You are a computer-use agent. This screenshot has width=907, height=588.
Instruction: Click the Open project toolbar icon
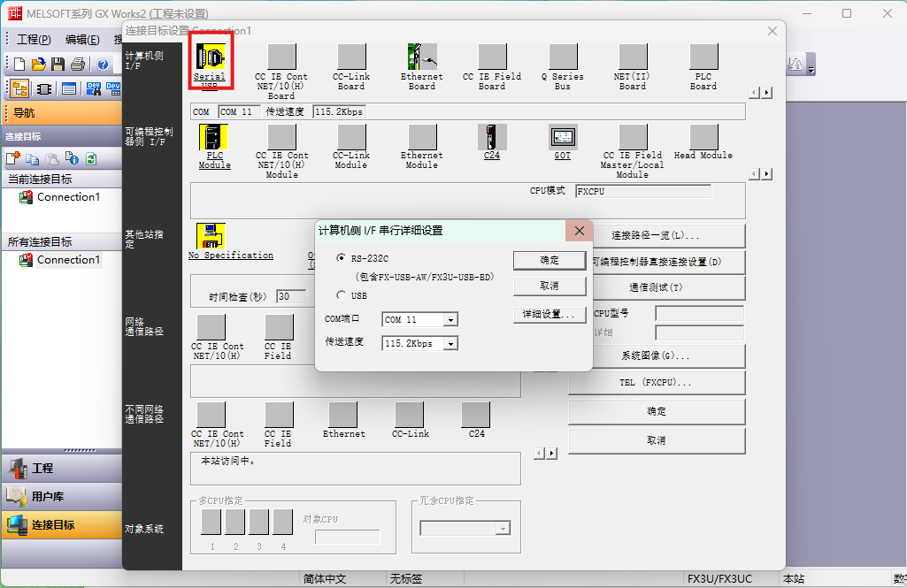[x=38, y=65]
